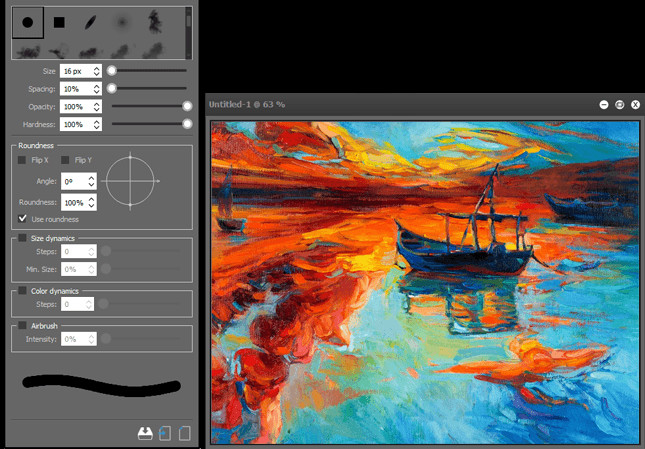Click the Color dynamics Steps slider handle
The image size is (645, 449).
[104, 303]
